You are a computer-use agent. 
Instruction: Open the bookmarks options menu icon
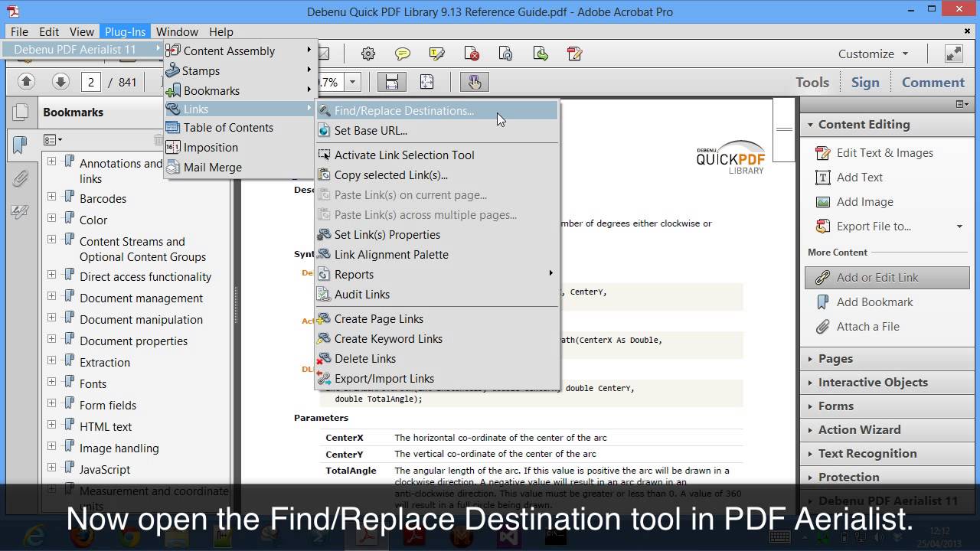[x=53, y=140]
